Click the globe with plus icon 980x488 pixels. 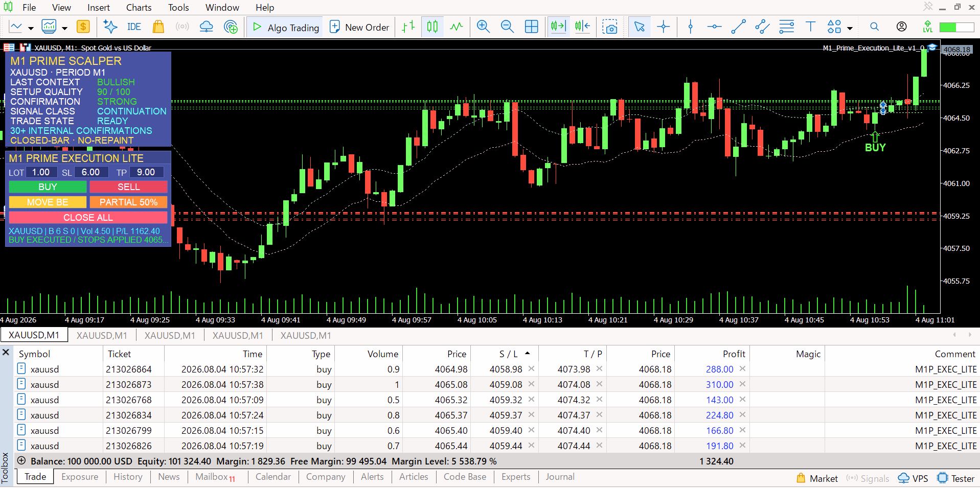pos(231,27)
